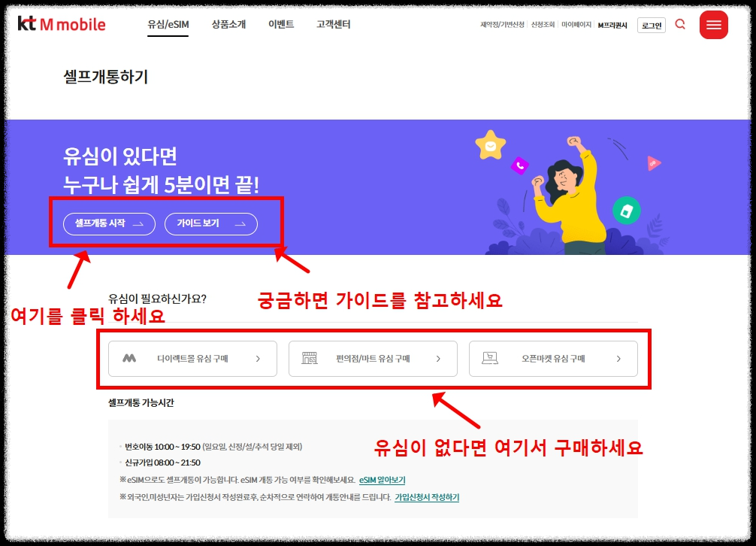Click the laptop icon in 오픈마켓 card

point(490,358)
